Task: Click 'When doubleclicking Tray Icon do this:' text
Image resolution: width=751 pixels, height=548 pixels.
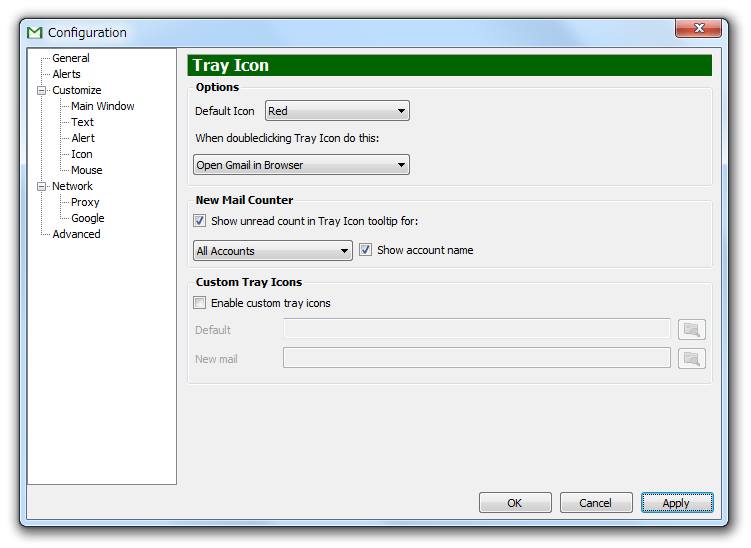Action: tap(287, 138)
